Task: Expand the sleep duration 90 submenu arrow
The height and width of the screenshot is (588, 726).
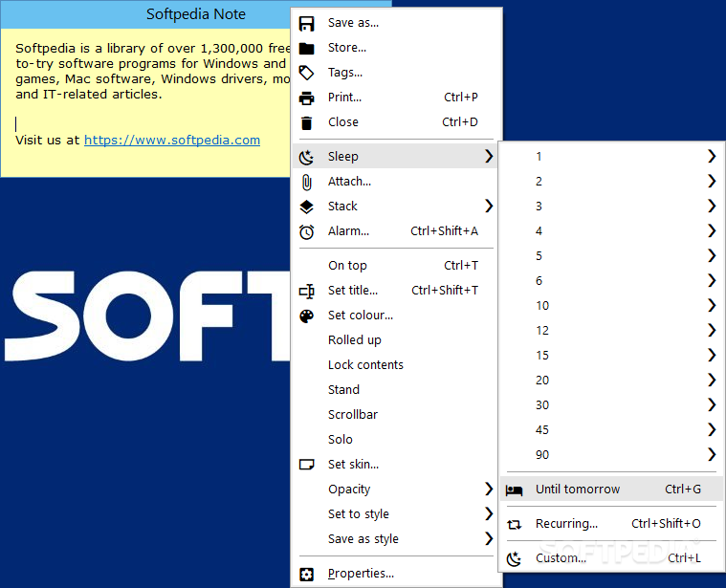Action: 712,455
